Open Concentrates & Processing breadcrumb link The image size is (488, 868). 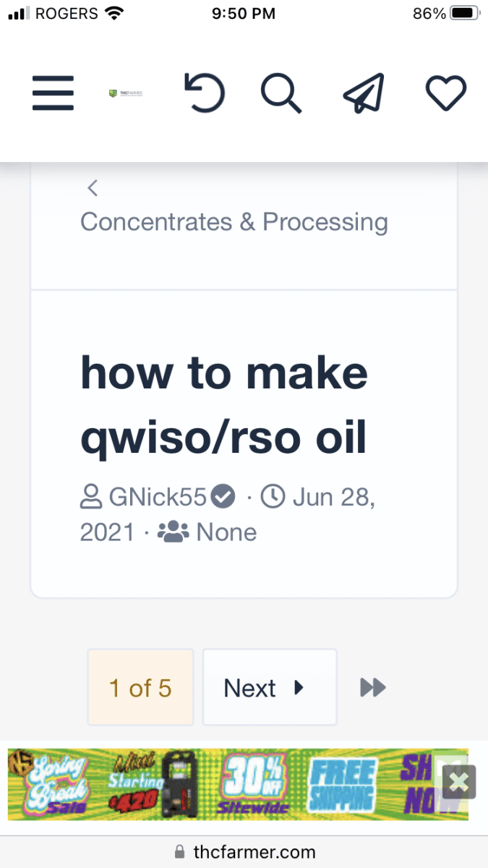point(234,222)
